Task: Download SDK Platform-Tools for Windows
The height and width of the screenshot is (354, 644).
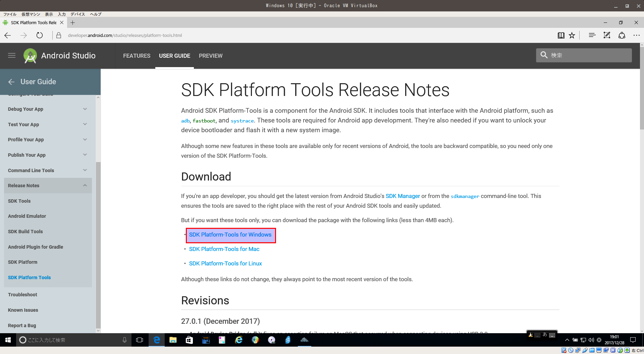Action: coord(230,235)
